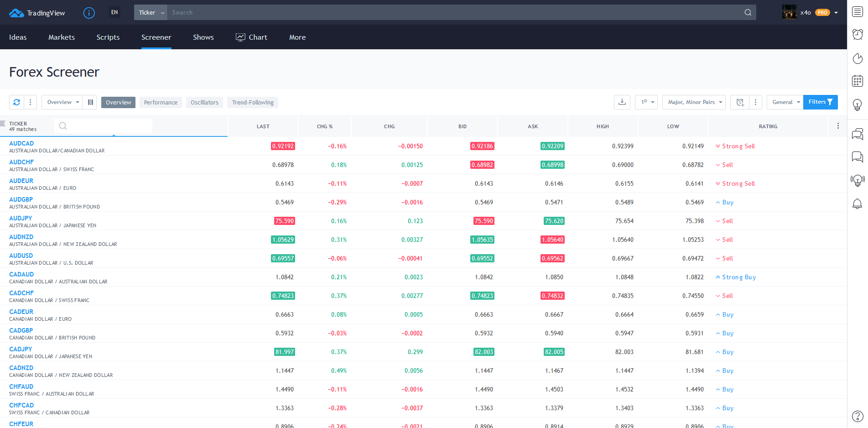868x428 pixels.
Task: Open the AUDJPY ticker link
Action: (x=21, y=218)
